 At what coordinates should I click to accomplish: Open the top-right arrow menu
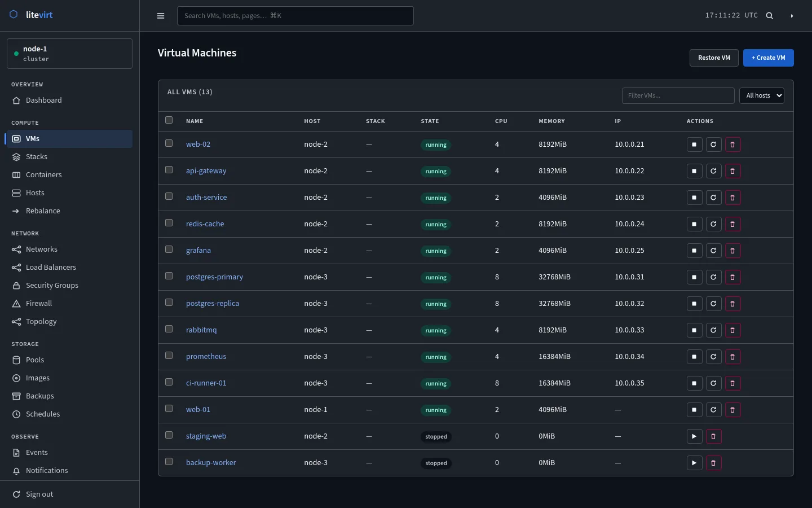coord(792,16)
